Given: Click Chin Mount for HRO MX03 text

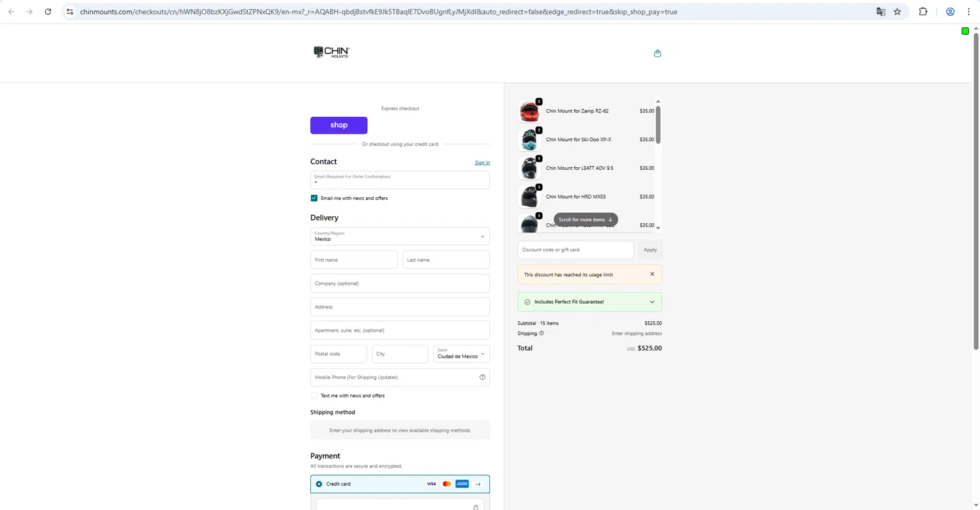Looking at the screenshot, I should point(576,197).
